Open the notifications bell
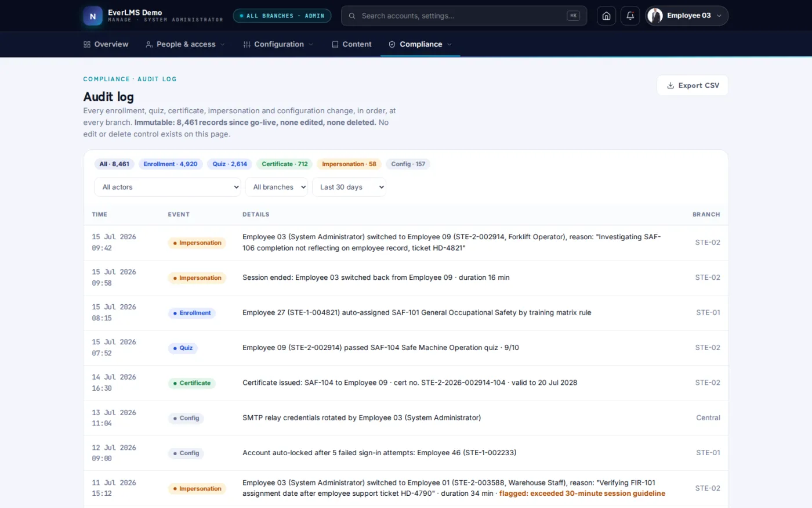 [x=630, y=16]
